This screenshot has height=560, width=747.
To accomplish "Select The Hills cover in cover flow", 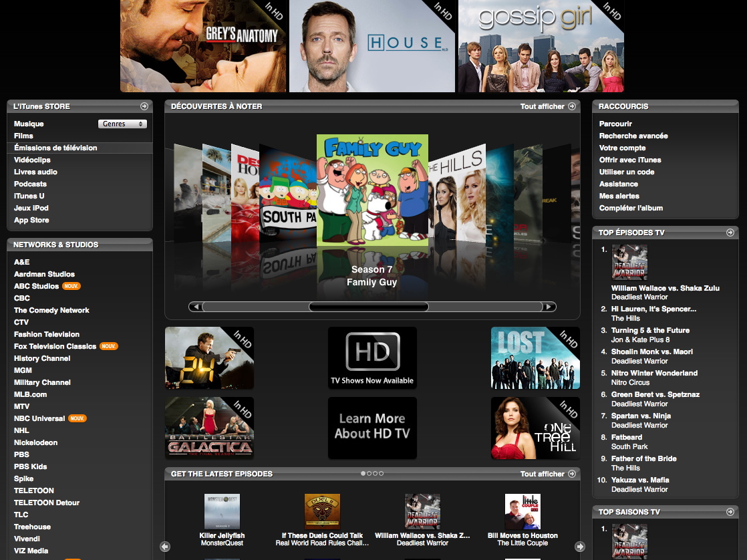I will 457,193.
